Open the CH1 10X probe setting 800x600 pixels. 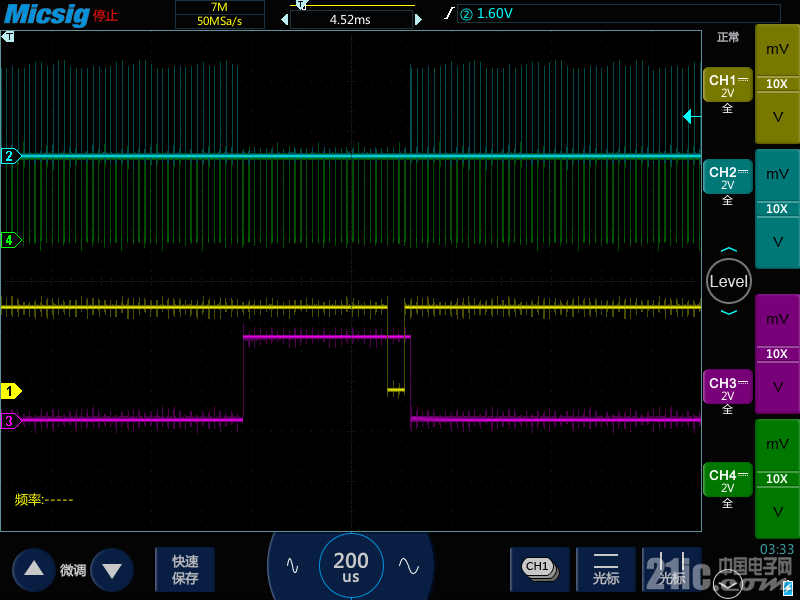pos(777,84)
